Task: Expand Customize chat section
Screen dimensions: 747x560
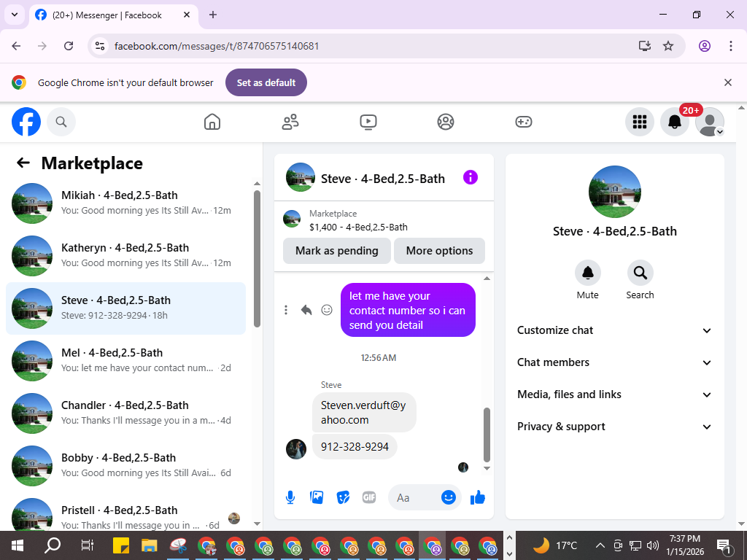Action: click(x=614, y=330)
